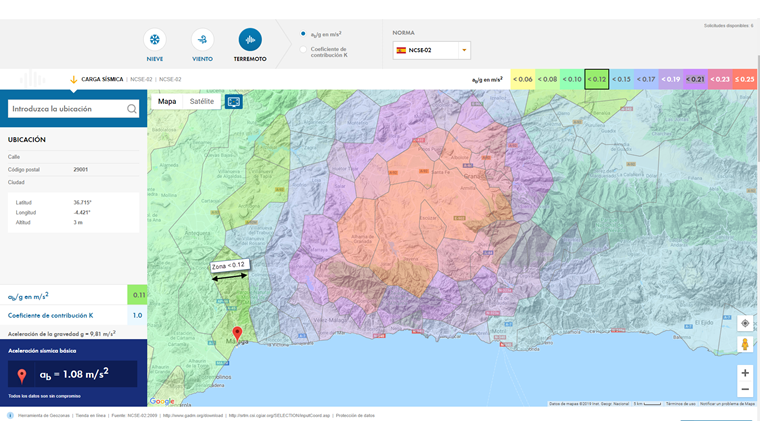This screenshot has width=760, height=439.
Task: Switch to the Satélite view tab
Action: (202, 101)
